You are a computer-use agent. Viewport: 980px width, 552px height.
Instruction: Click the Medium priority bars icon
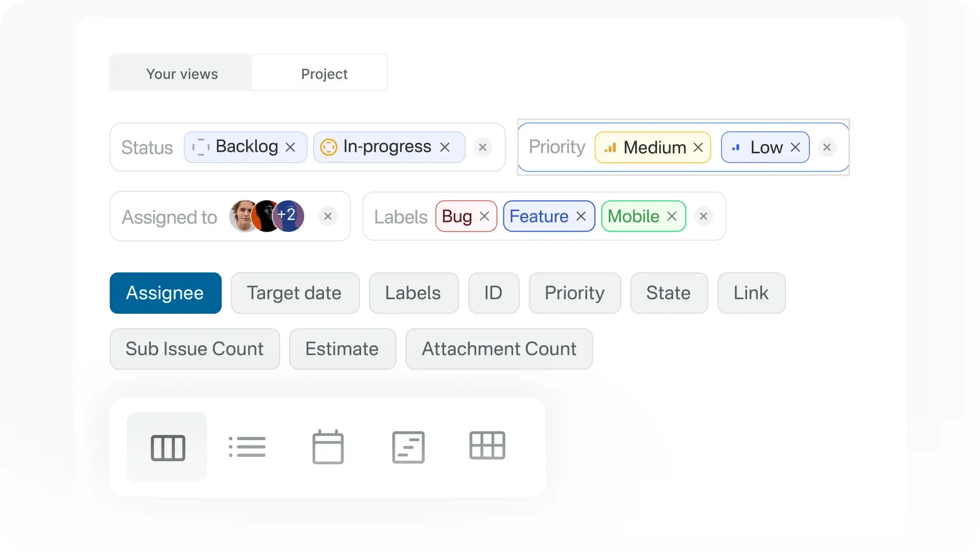611,147
